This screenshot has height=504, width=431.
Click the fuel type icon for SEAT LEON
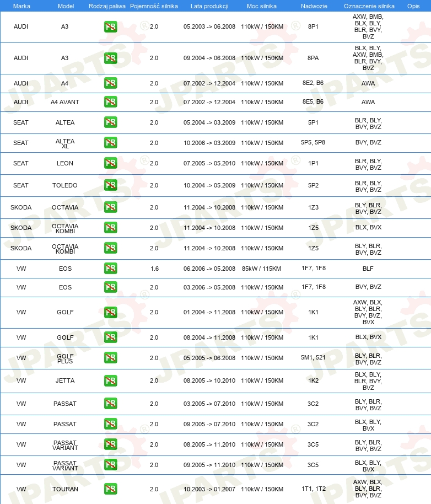coord(110,163)
